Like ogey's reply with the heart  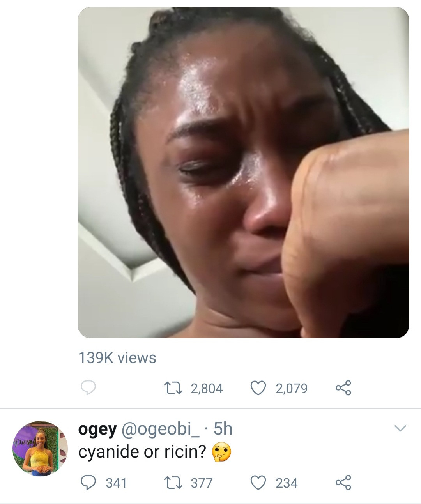[x=258, y=483]
